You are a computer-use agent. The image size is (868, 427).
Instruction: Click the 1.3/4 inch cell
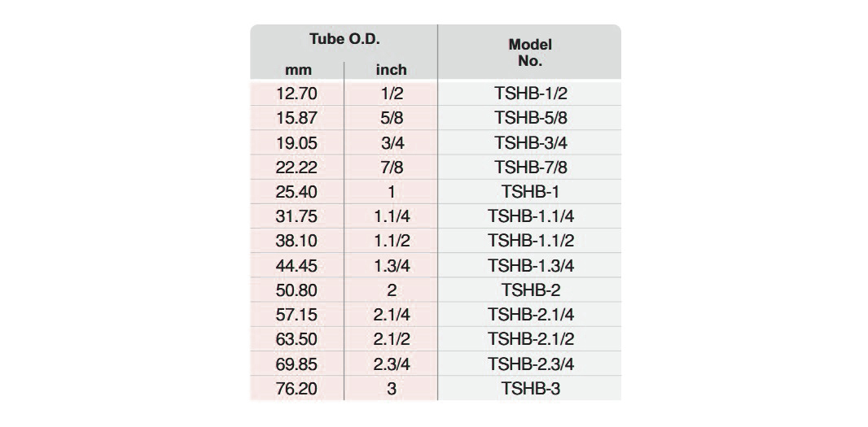click(x=391, y=266)
